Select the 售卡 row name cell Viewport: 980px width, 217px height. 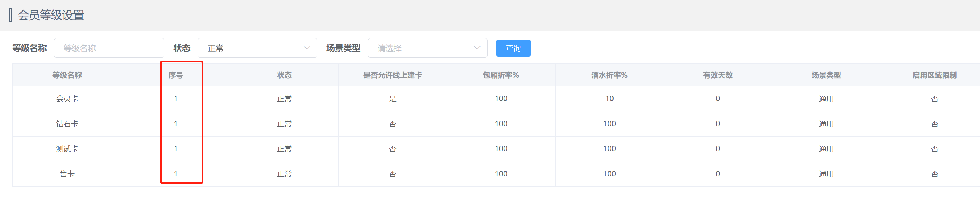coord(67,174)
